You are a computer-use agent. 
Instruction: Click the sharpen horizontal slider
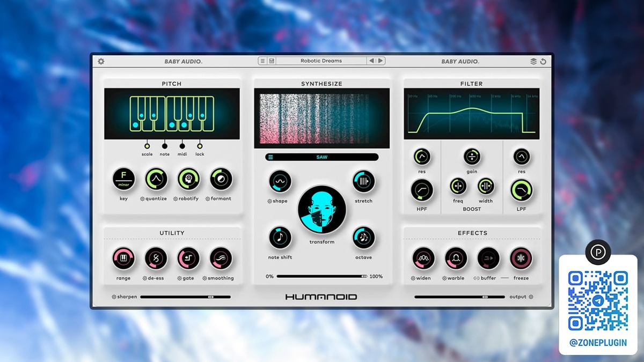click(x=185, y=297)
